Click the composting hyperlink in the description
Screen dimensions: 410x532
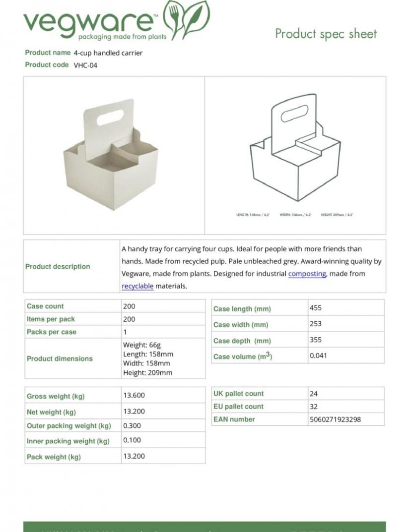(307, 274)
